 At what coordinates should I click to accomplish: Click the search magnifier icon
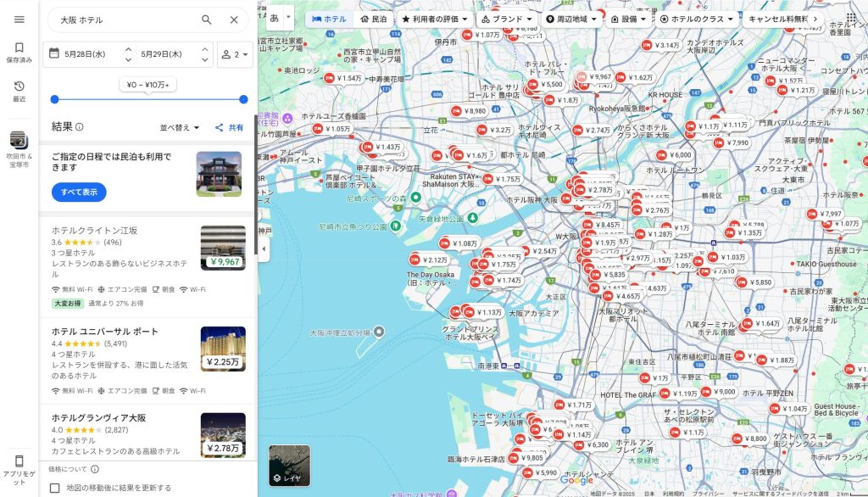point(207,20)
